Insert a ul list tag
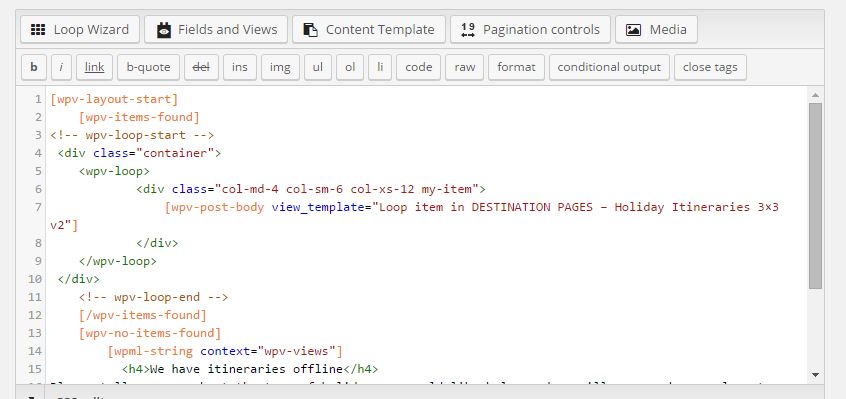The width and height of the screenshot is (846, 399). (x=318, y=67)
